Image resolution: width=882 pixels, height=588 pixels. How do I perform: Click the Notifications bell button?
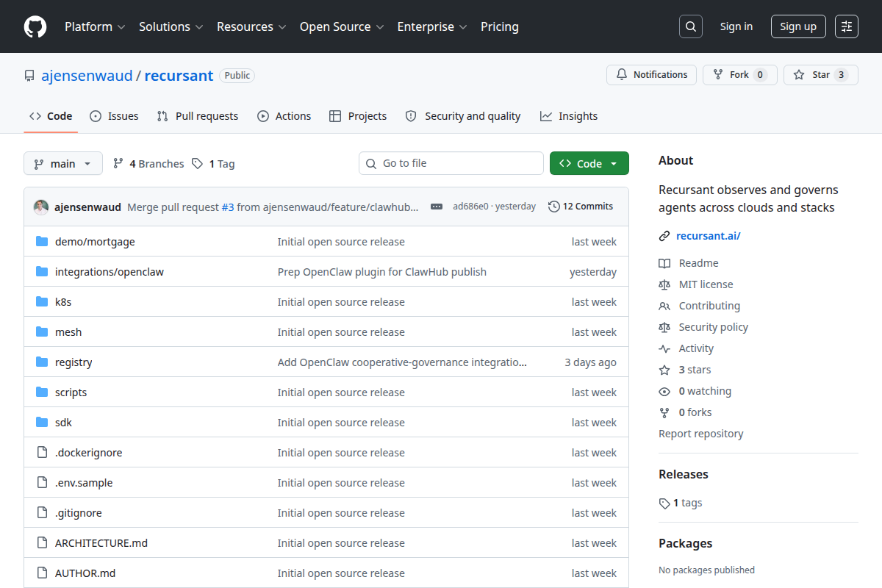pos(651,75)
